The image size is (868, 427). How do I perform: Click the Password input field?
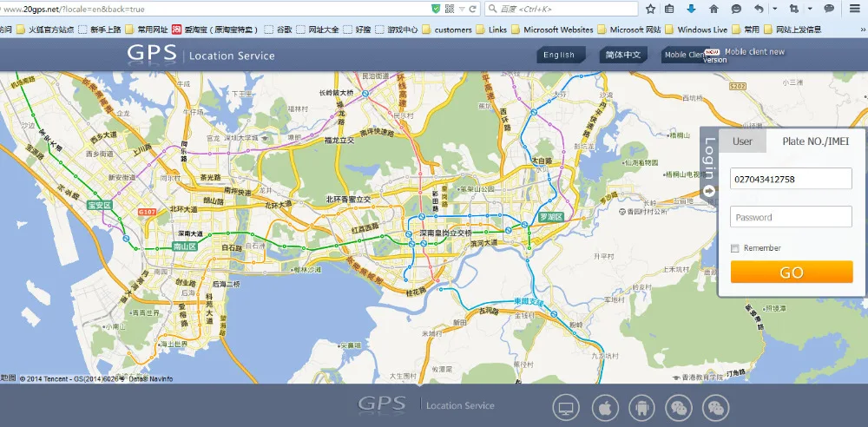(791, 217)
